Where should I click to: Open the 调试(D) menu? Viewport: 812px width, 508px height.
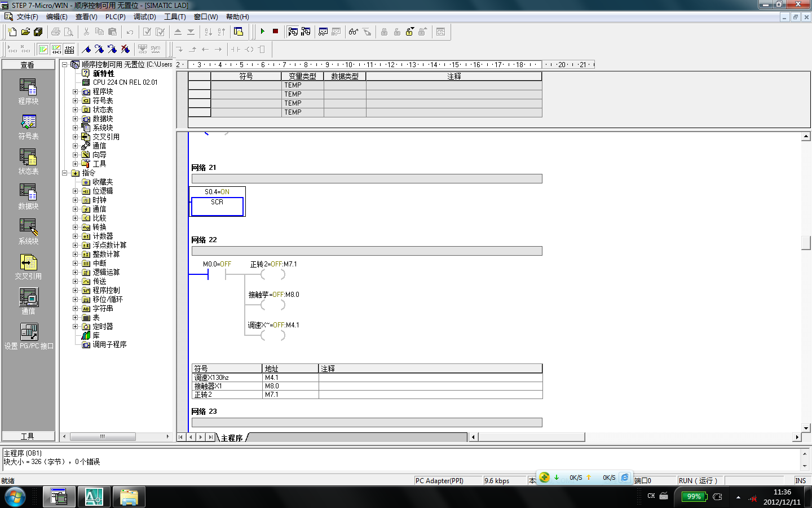144,17
